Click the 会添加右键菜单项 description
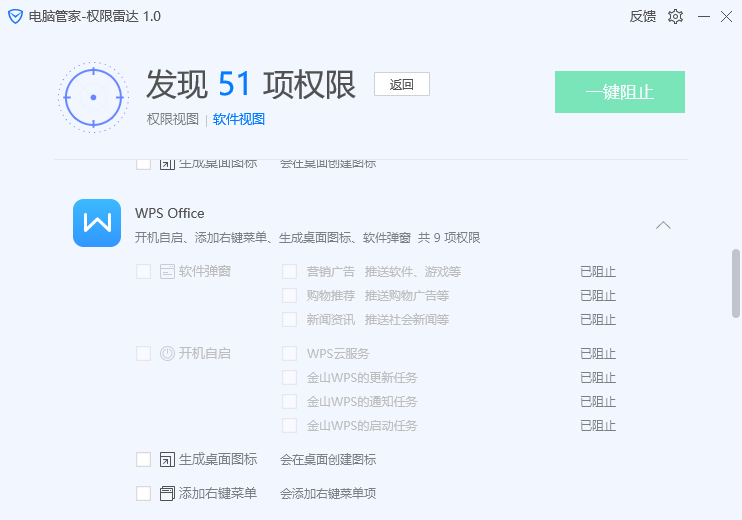The height and width of the screenshot is (520, 742). [x=328, y=494]
